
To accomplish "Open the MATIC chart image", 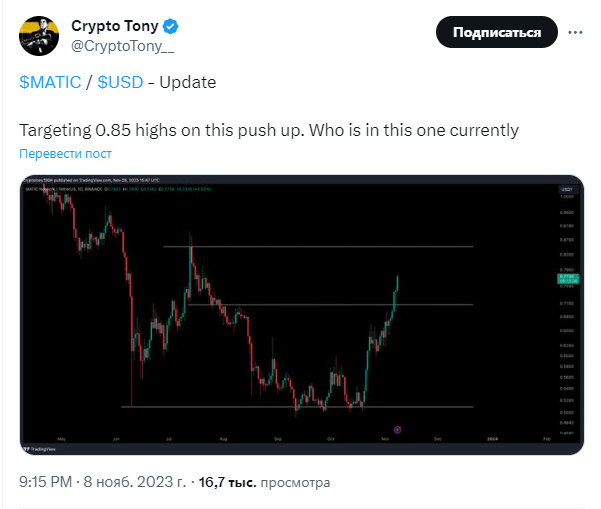I will pyautogui.click(x=302, y=315).
